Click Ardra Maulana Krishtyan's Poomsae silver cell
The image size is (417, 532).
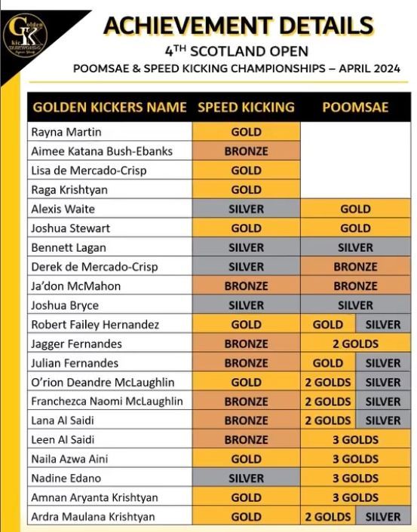tap(383, 517)
